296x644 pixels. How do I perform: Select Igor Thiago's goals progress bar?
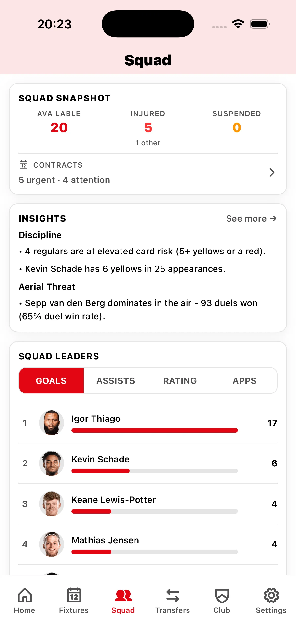click(x=154, y=430)
